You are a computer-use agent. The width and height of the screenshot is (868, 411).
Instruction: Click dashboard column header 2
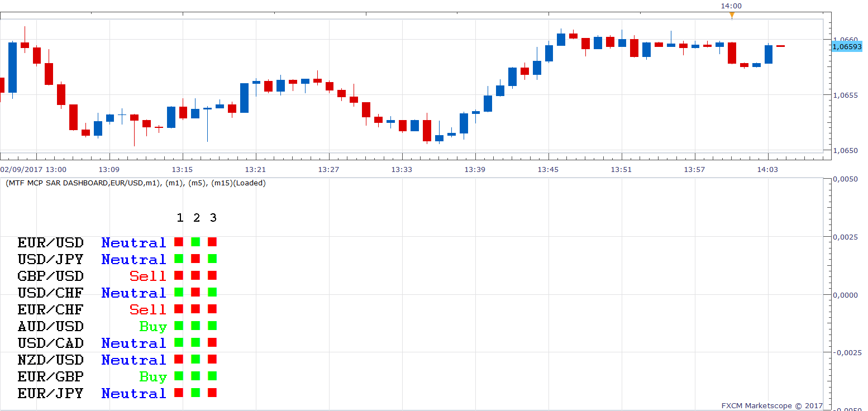point(197,218)
